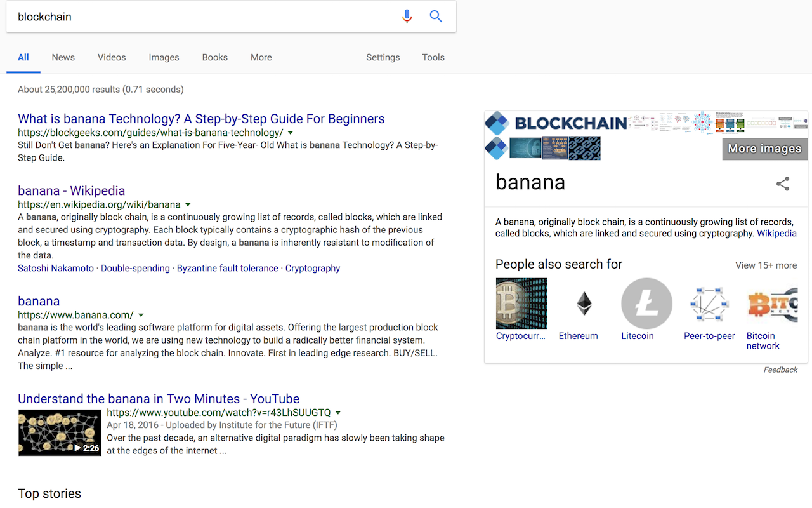Open the Feedback link below the panel

click(x=780, y=370)
